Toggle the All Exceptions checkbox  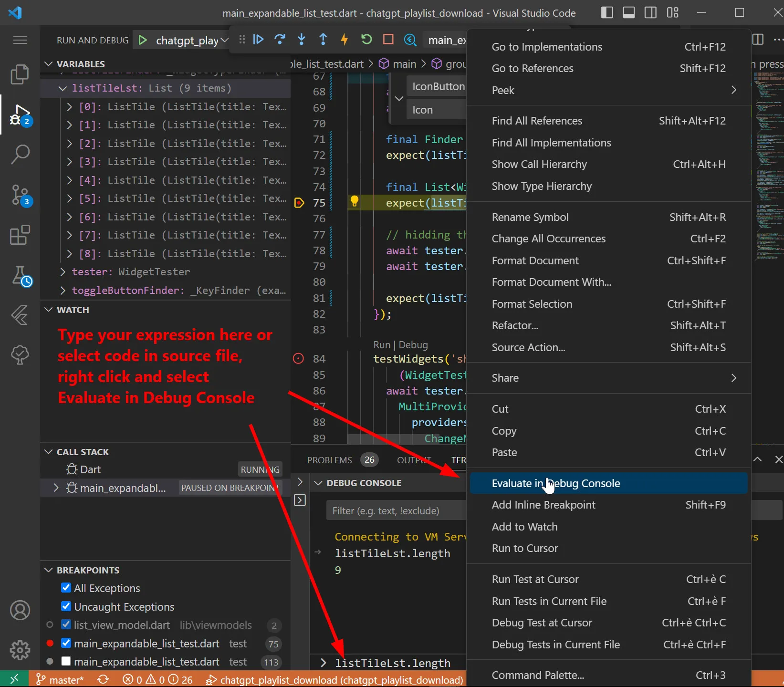66,588
